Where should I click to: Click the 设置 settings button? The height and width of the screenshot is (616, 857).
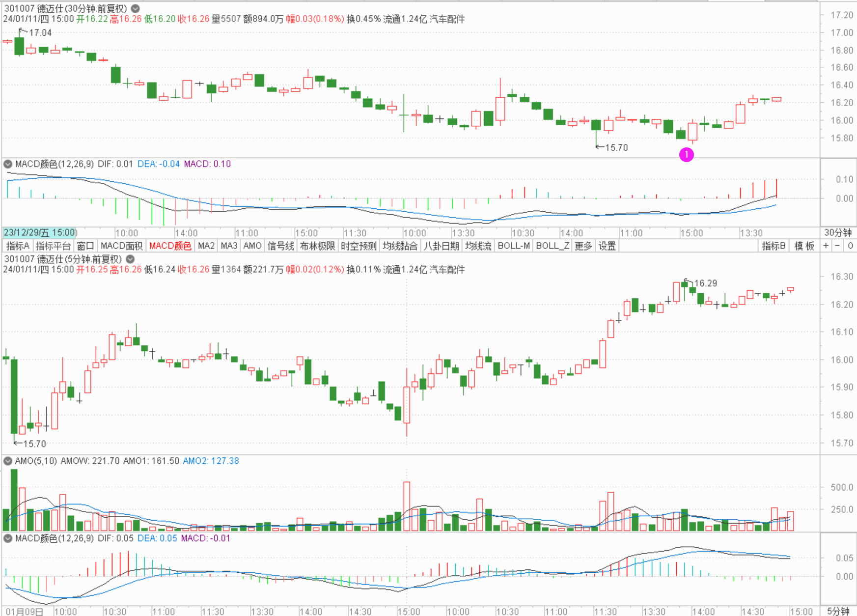click(x=607, y=246)
